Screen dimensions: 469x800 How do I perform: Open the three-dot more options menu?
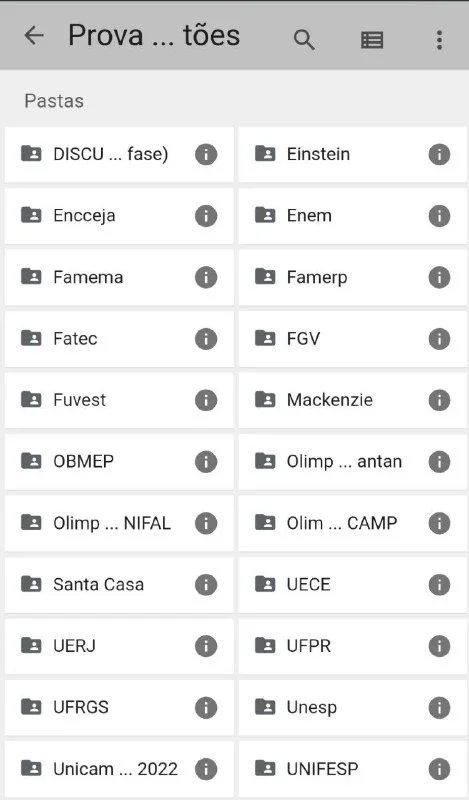(439, 39)
